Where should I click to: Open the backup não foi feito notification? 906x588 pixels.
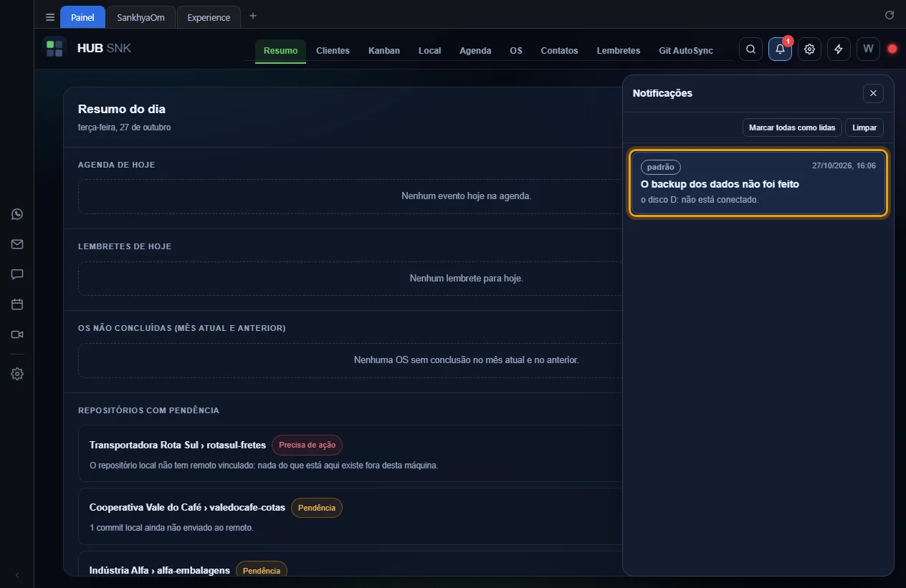(x=758, y=183)
